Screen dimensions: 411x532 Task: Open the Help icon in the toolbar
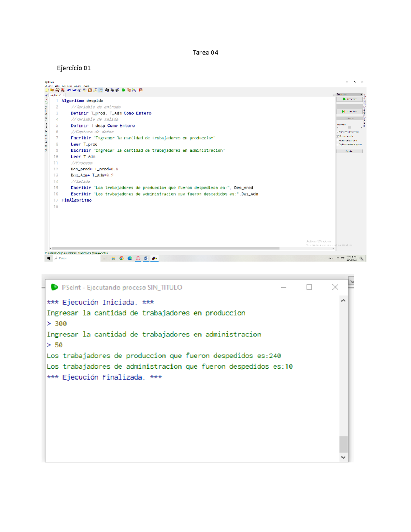tap(141, 90)
